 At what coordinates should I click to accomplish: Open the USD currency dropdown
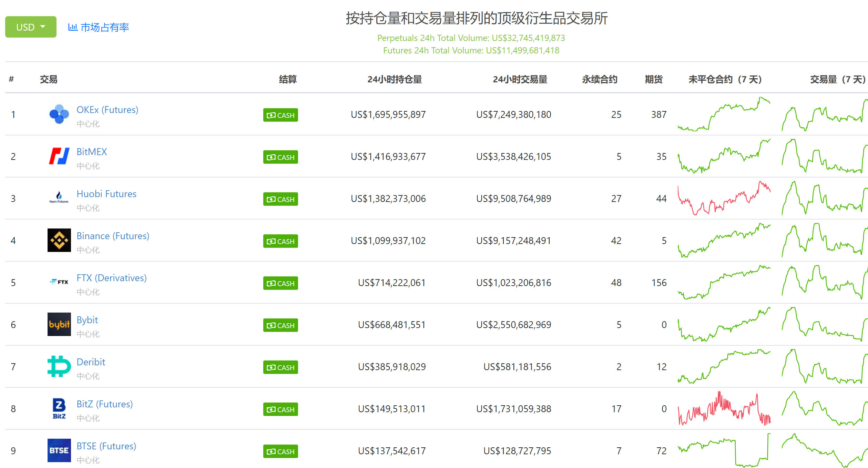coord(30,27)
